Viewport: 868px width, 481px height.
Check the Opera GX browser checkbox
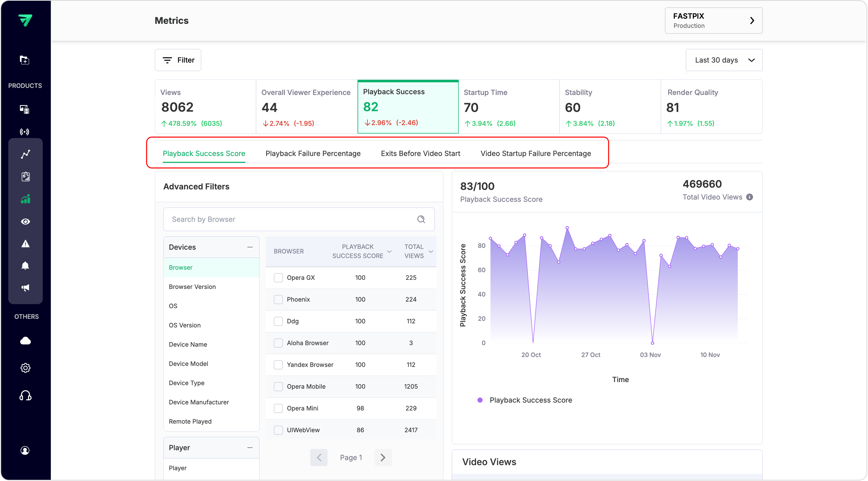pyautogui.click(x=278, y=278)
